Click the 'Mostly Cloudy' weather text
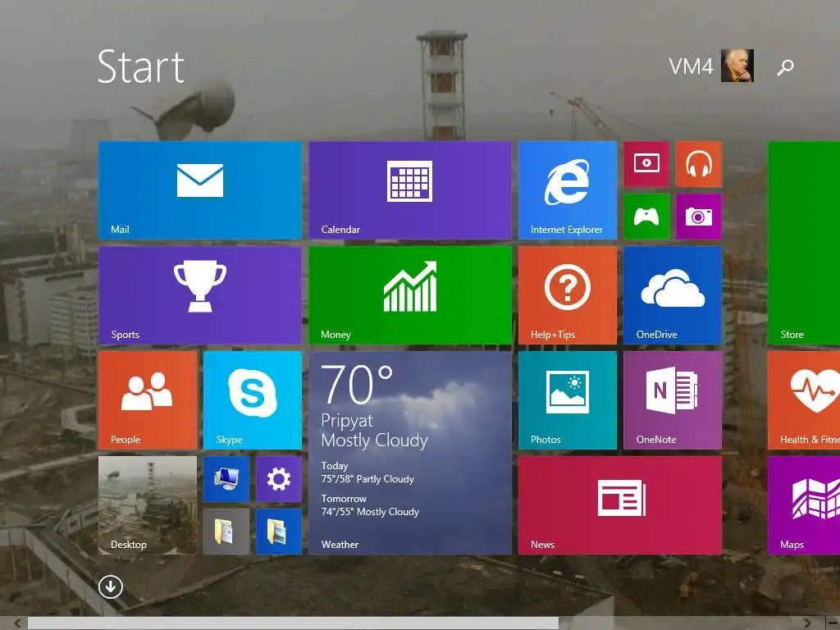Viewport: 840px width, 630px height. [x=374, y=441]
